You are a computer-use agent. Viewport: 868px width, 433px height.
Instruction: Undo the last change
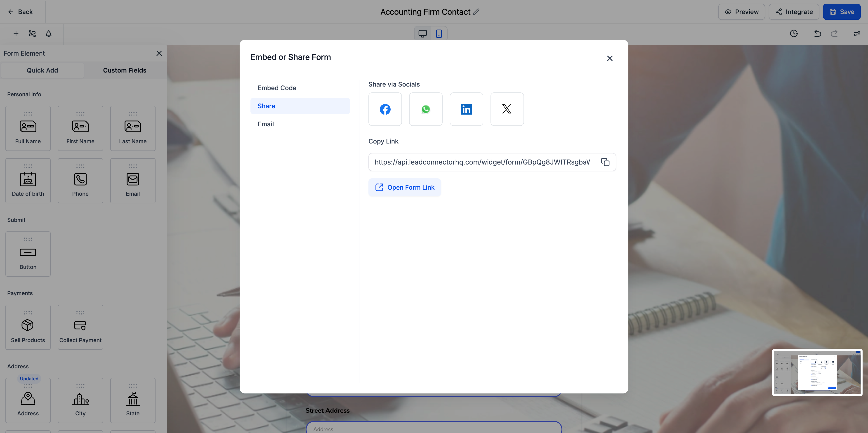(x=817, y=34)
